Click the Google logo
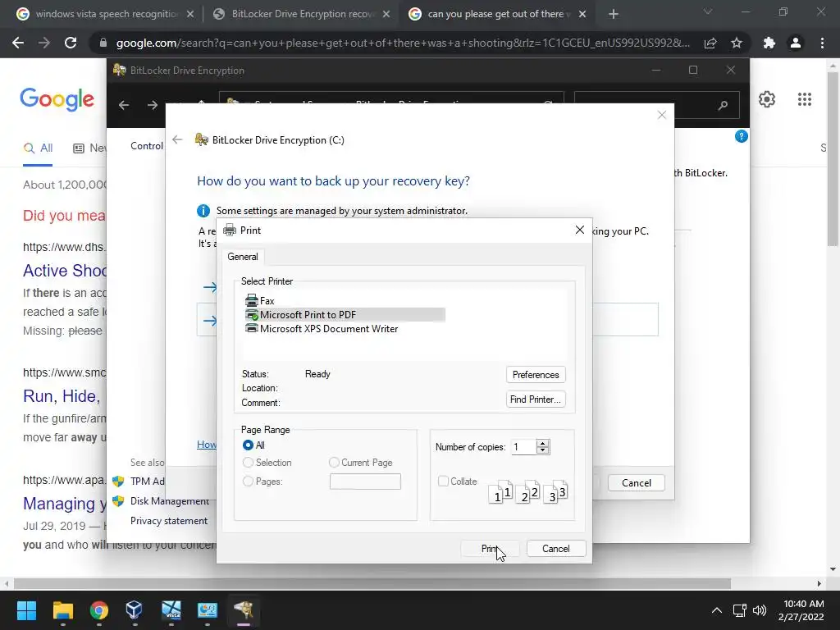 (x=57, y=99)
